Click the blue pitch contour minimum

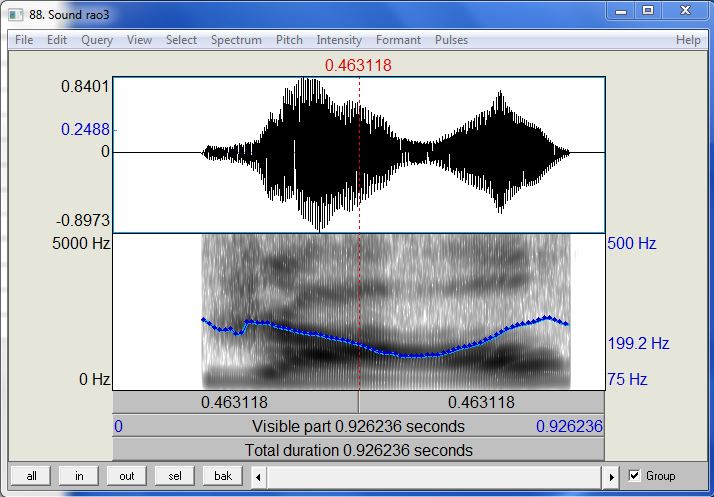pyautogui.click(x=412, y=355)
